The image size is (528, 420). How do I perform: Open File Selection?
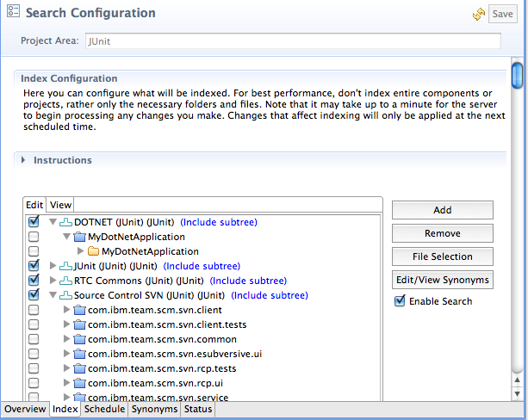click(x=443, y=256)
